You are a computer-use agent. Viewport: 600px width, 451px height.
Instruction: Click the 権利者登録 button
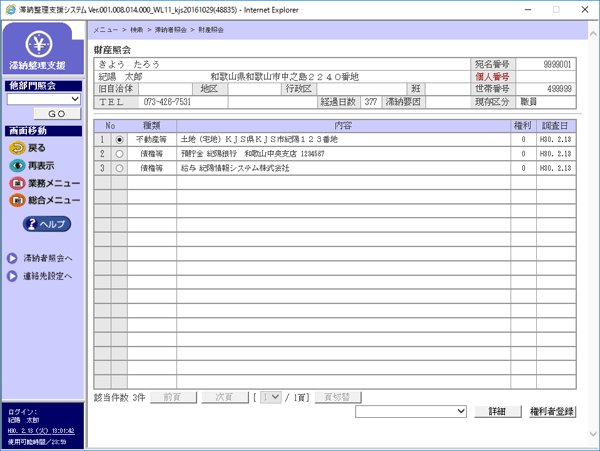552,411
